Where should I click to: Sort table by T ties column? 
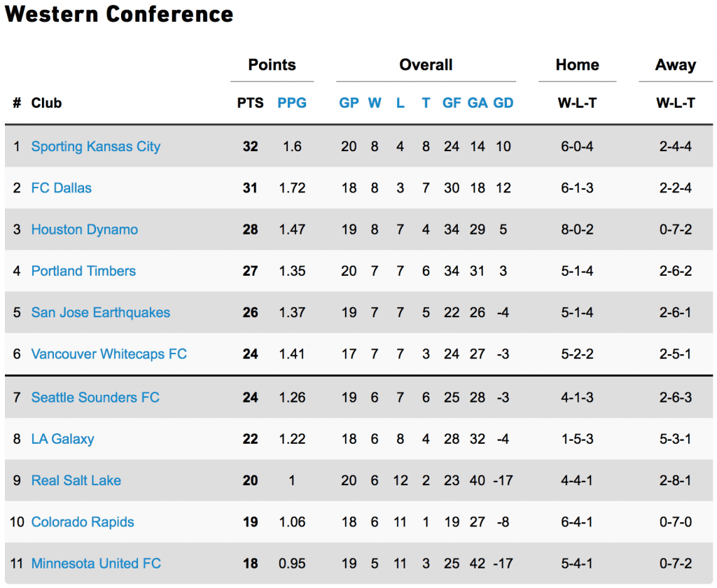(426, 103)
